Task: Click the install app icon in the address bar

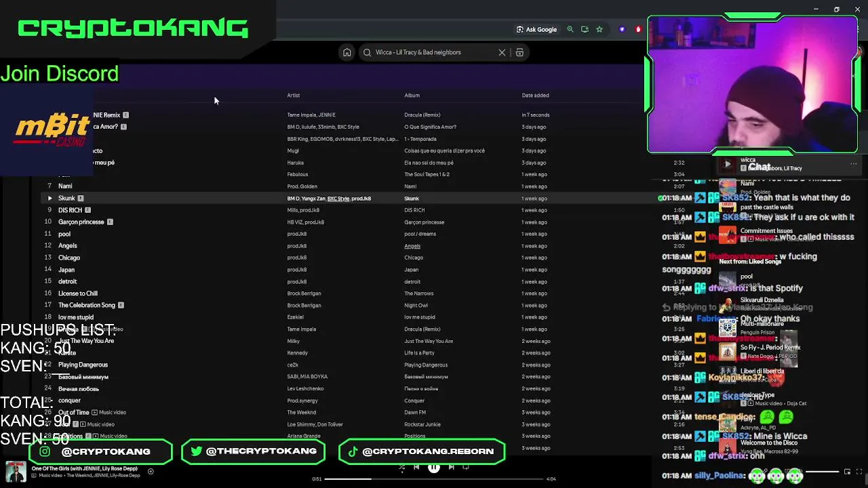Action: click(585, 29)
